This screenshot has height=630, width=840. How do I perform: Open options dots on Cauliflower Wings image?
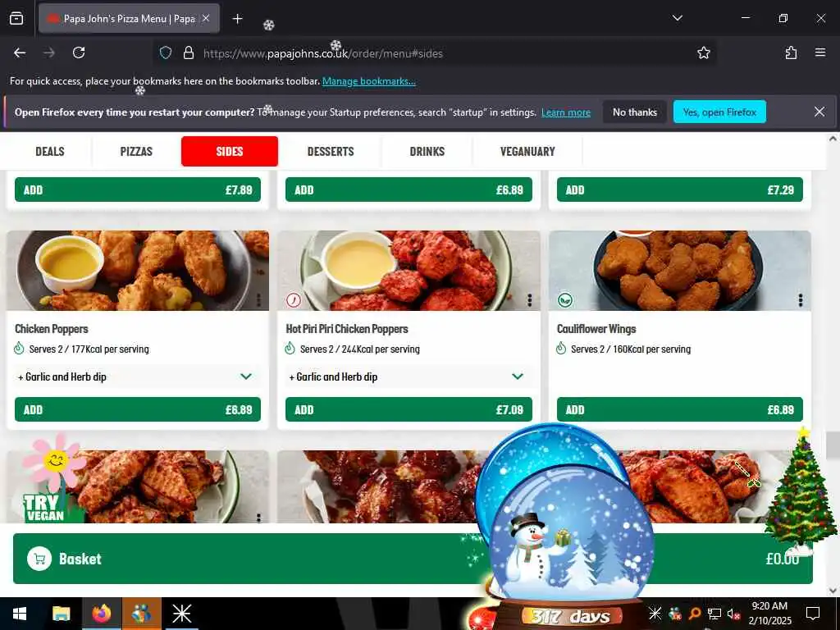(x=801, y=300)
